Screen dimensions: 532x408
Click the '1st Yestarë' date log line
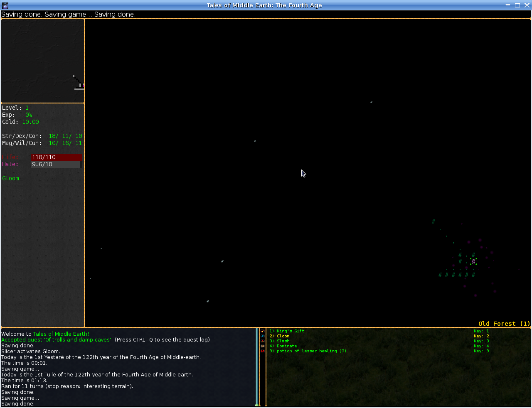click(101, 357)
